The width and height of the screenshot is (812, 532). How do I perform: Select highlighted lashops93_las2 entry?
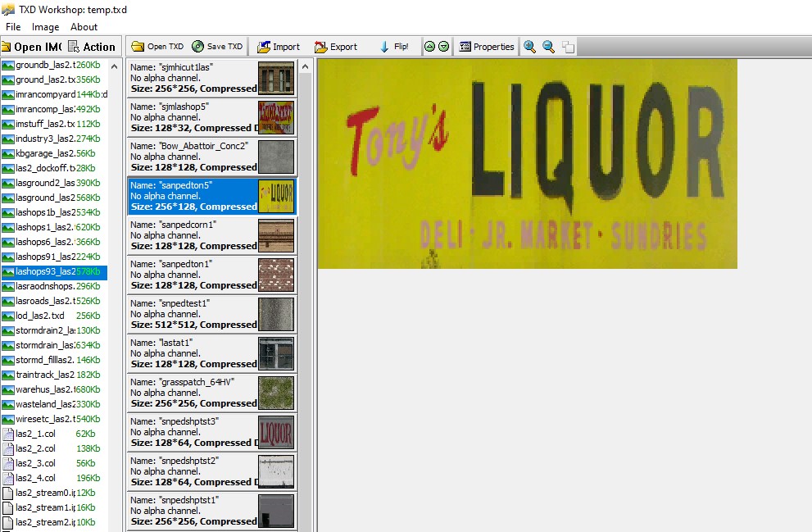(54, 271)
